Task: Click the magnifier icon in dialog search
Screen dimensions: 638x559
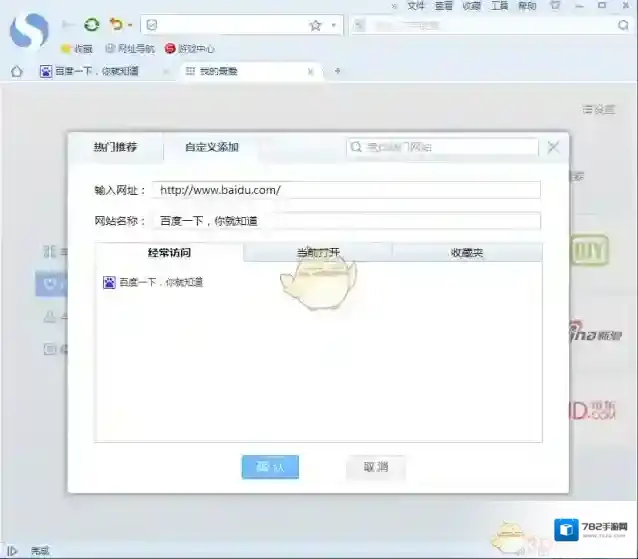Action: click(356, 147)
